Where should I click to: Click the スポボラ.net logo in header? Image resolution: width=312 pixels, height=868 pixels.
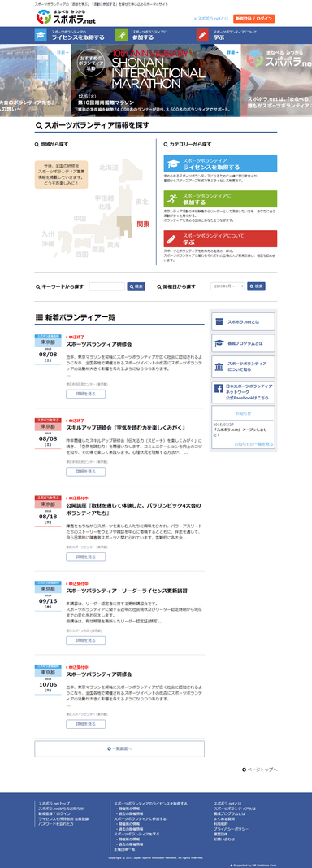[65, 16]
